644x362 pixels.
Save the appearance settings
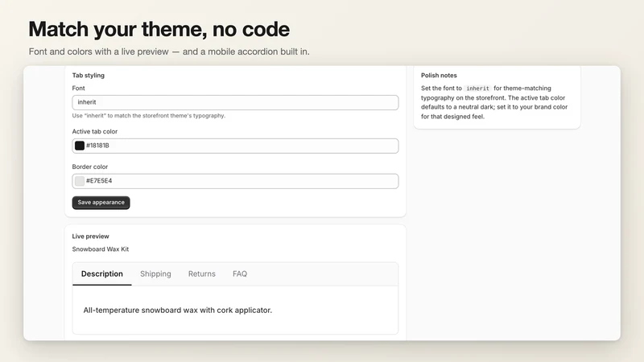(x=101, y=203)
